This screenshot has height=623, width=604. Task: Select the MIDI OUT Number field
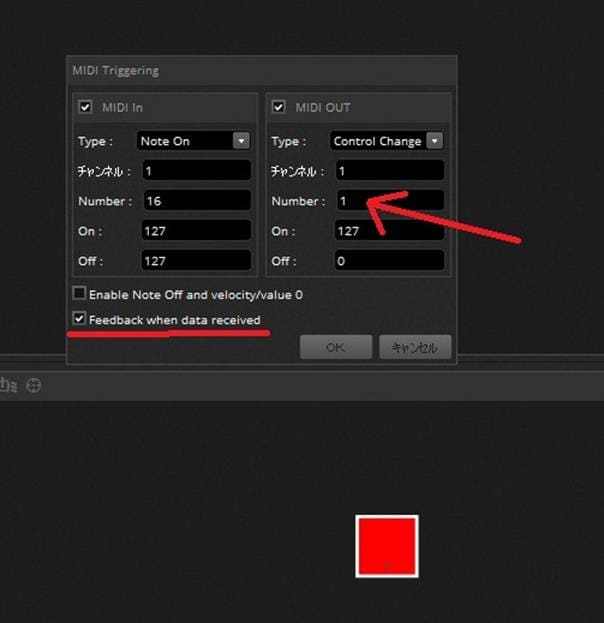[388, 201]
